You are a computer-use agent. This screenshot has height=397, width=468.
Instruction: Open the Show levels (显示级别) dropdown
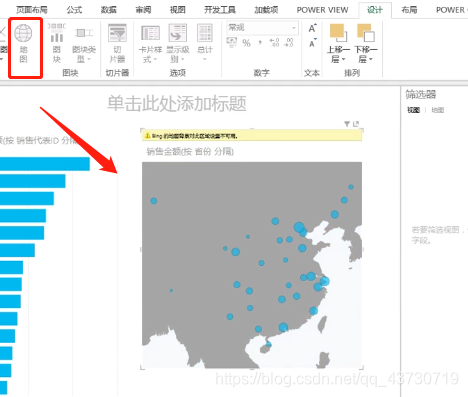(178, 43)
